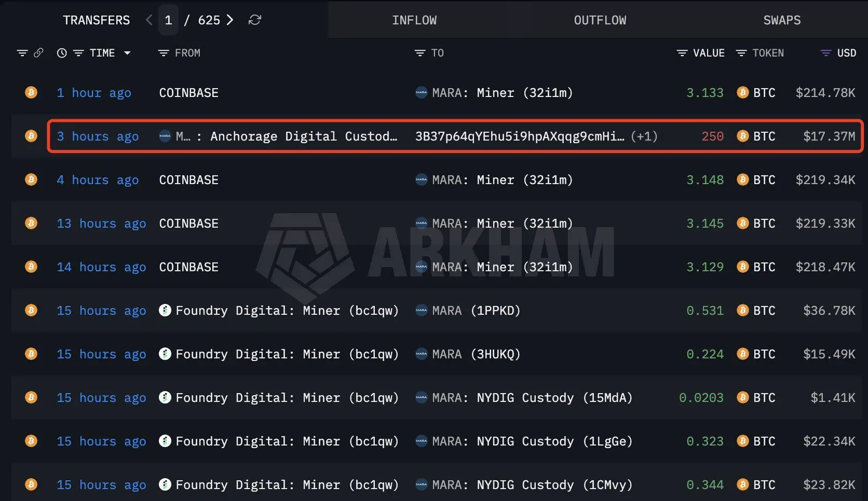Open the 3B37p64qYEhu5i9hpAXqqg9cmHi recipient address

tap(520, 136)
